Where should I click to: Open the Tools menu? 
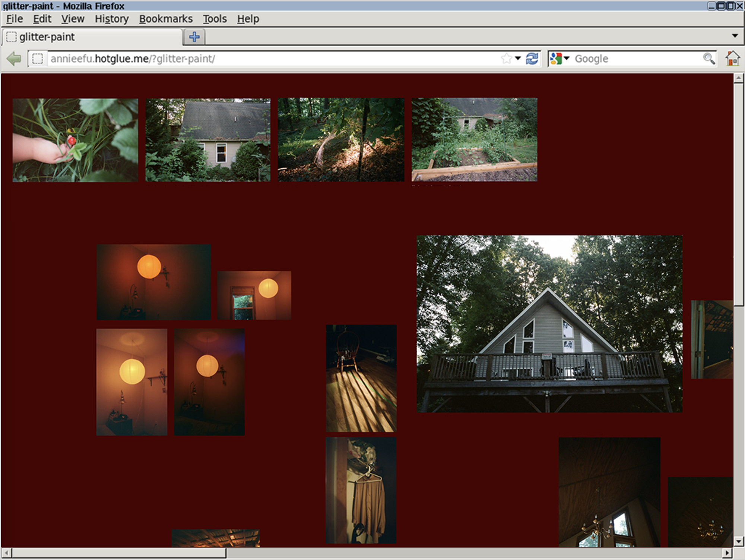pyautogui.click(x=215, y=19)
